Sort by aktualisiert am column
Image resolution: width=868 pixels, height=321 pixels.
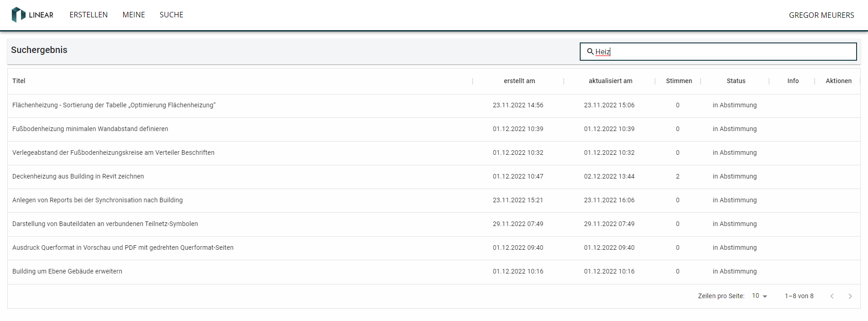pyautogui.click(x=610, y=81)
